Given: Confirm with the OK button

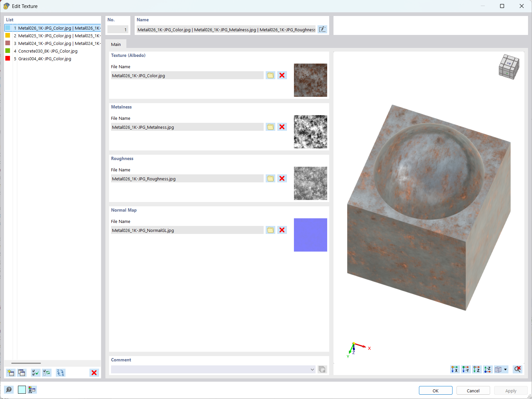Looking at the screenshot, I should coord(435,390).
